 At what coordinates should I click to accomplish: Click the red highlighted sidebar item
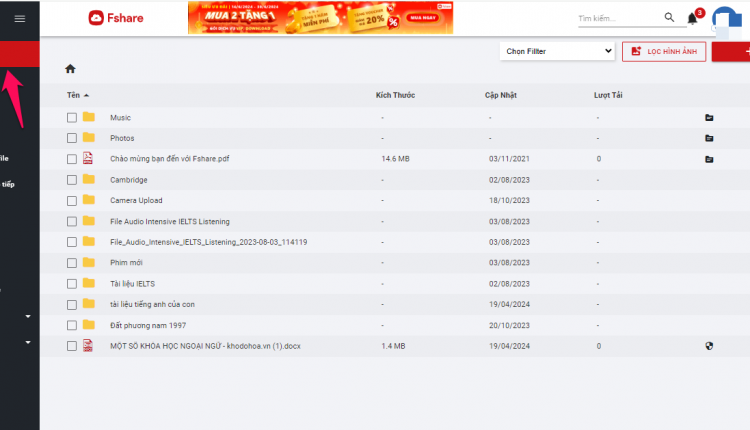pos(20,54)
